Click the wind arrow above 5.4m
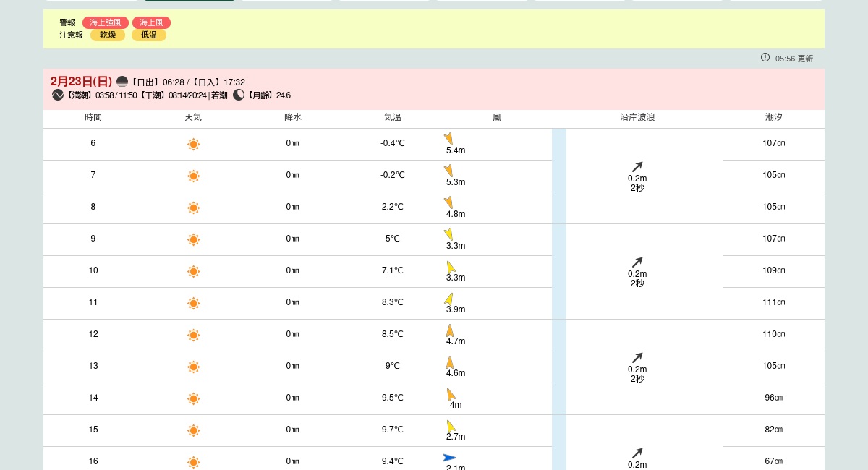The width and height of the screenshot is (868, 470). coord(449,139)
